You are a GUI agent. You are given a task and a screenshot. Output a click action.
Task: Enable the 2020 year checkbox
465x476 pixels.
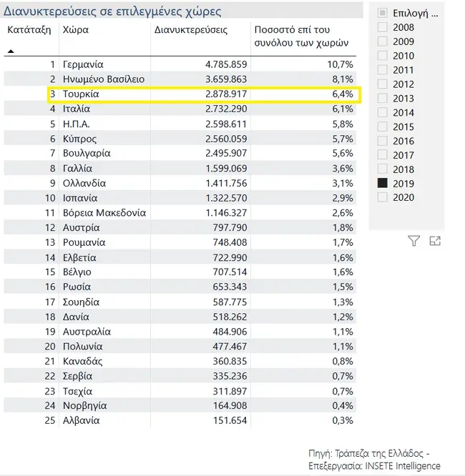click(383, 198)
